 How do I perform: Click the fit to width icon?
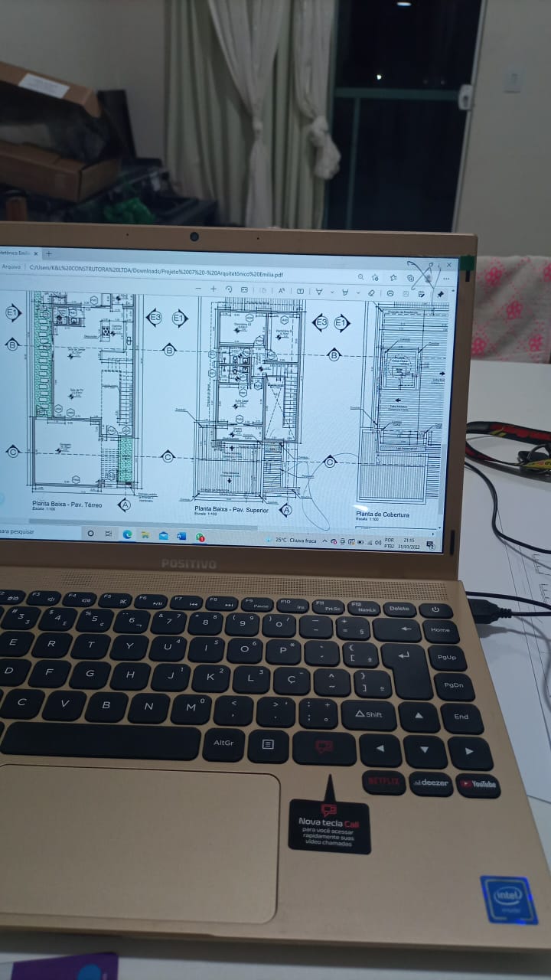[244, 289]
